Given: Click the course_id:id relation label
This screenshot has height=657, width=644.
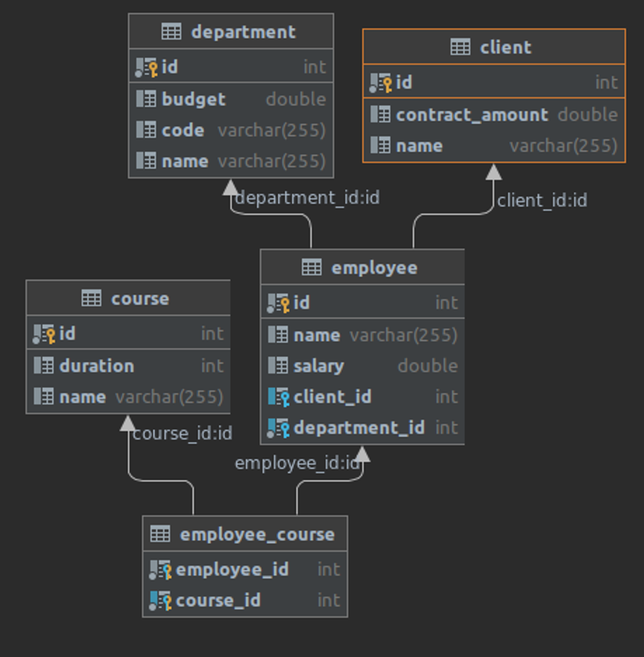Looking at the screenshot, I should [182, 433].
